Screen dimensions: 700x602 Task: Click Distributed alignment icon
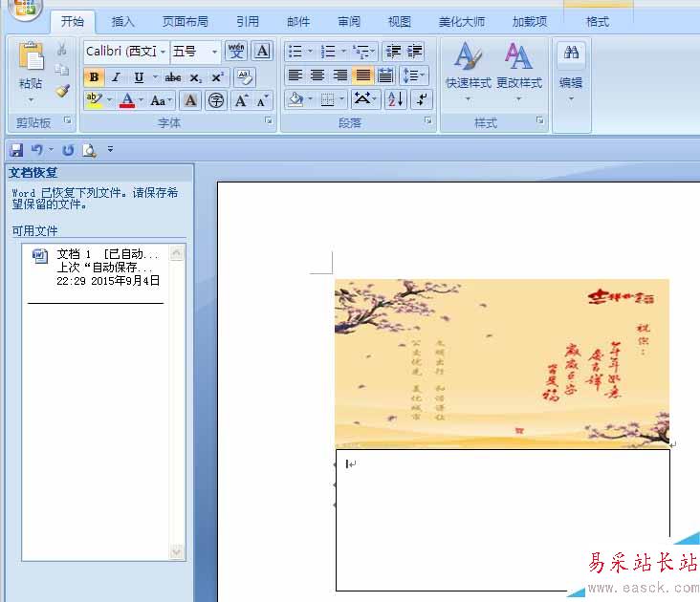[385, 75]
